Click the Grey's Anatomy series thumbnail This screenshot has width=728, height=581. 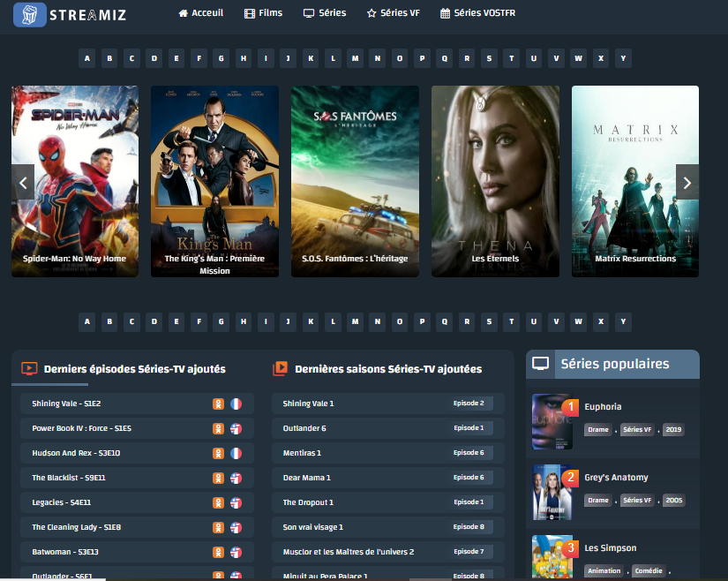(552, 493)
